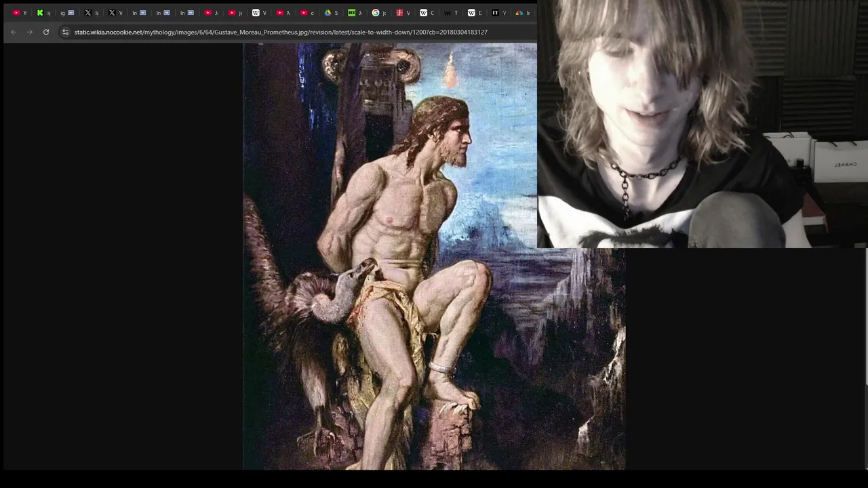Click the vertical page scrollbar
The image size is (868, 488).
[x=866, y=317]
